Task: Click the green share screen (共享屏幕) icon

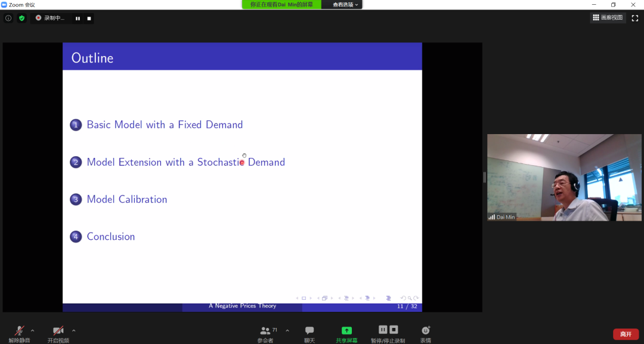Action: tap(346, 331)
